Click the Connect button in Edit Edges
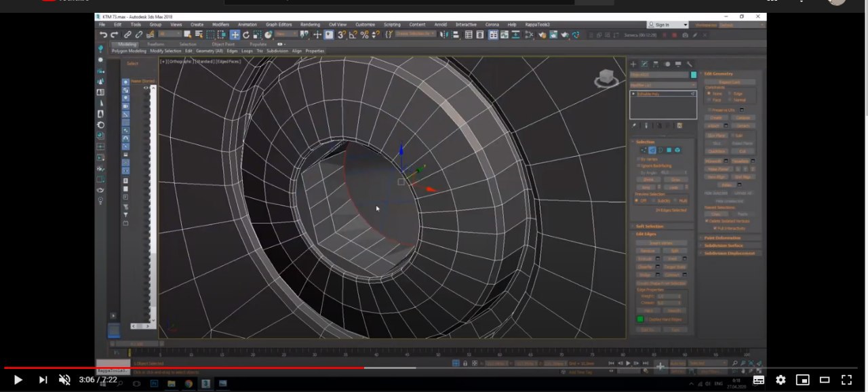Screen dimensions: 868x392 [673, 275]
